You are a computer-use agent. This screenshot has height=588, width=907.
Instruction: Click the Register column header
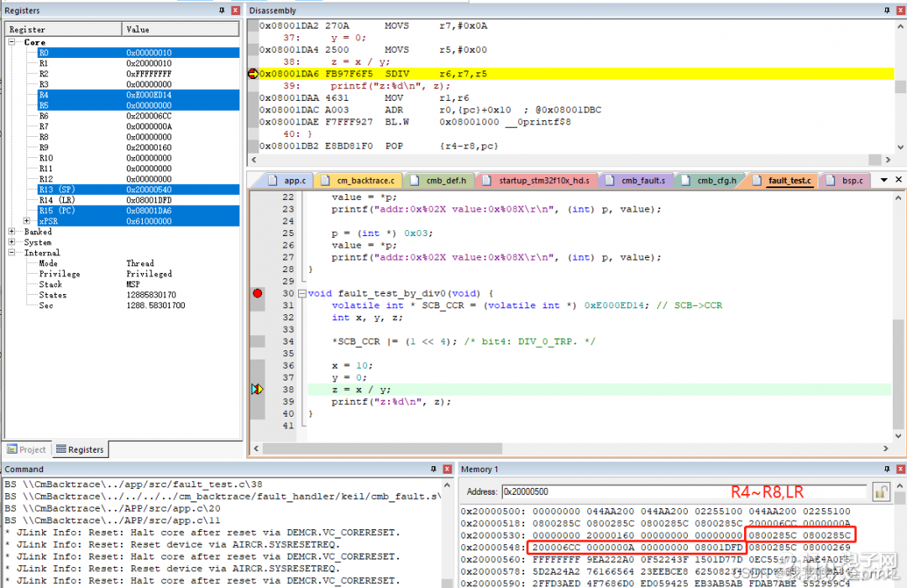[64, 29]
